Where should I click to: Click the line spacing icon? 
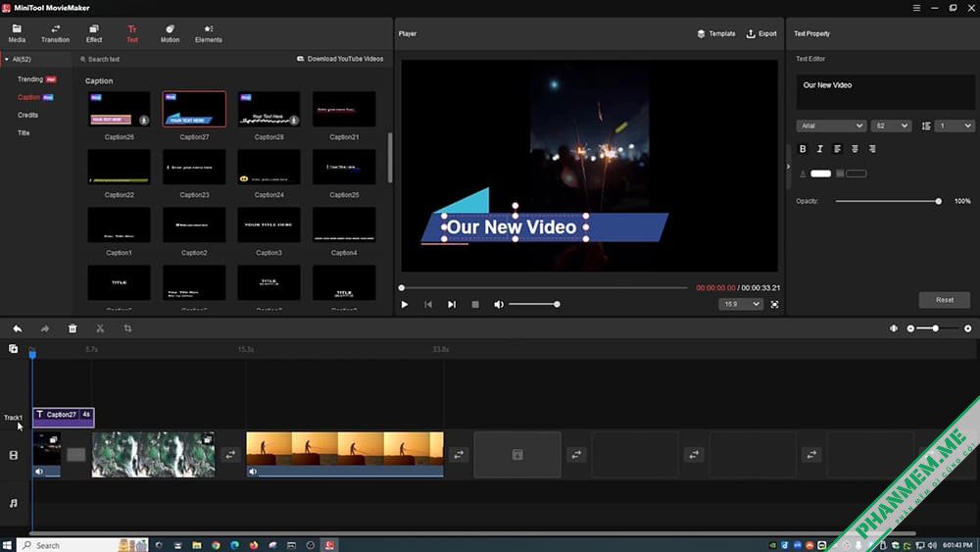(x=926, y=126)
